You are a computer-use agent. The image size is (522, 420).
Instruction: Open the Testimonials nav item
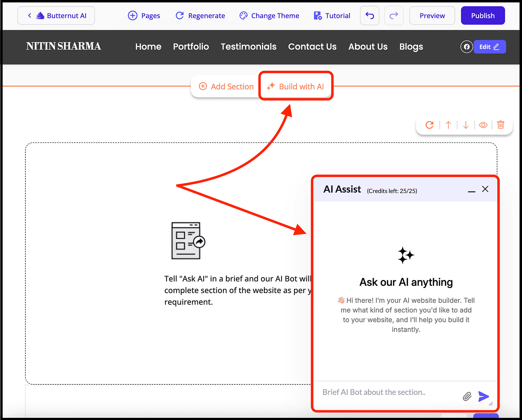pos(249,47)
